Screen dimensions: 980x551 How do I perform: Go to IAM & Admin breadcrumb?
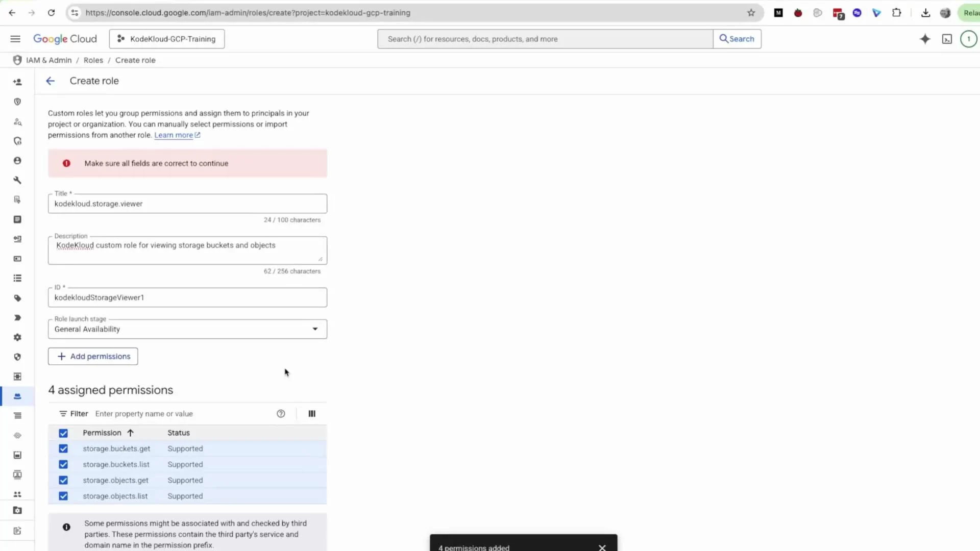pyautogui.click(x=48, y=60)
